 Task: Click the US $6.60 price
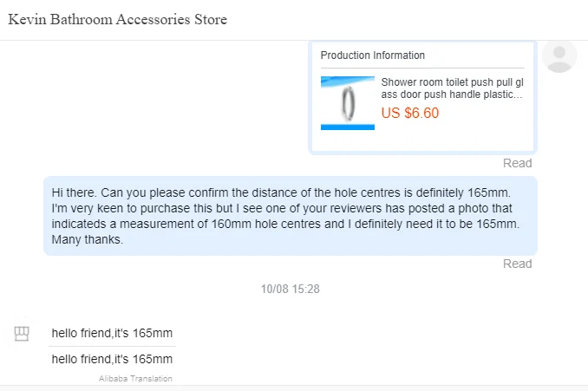tap(410, 113)
